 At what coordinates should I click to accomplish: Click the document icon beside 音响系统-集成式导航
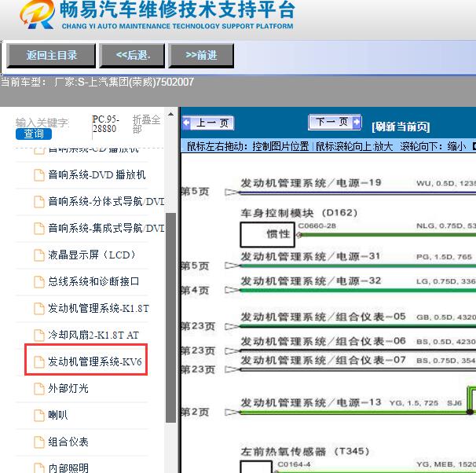[38, 229]
